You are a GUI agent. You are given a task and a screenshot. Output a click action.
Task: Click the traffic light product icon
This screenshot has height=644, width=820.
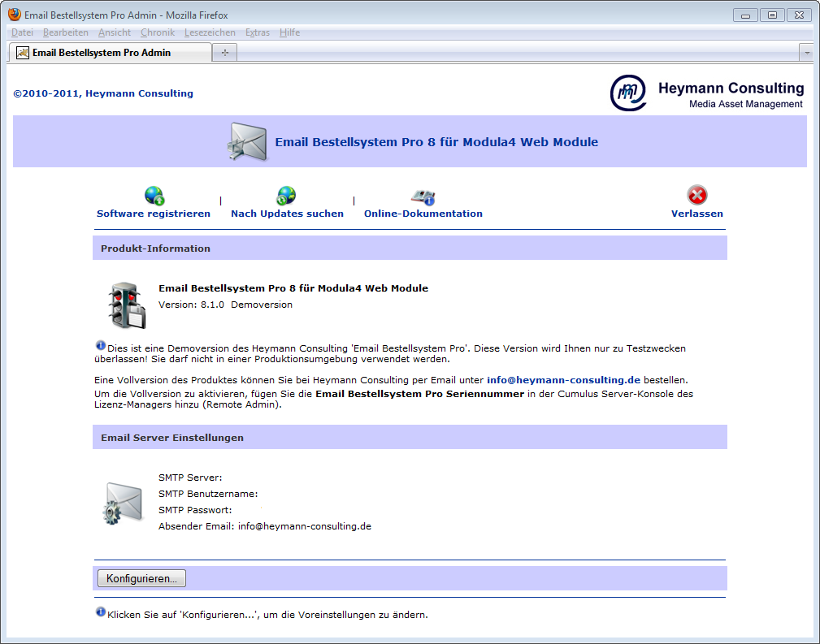[127, 306]
